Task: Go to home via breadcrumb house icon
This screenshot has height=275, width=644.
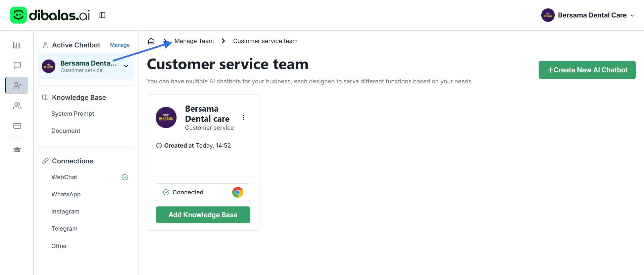Action: click(x=151, y=41)
